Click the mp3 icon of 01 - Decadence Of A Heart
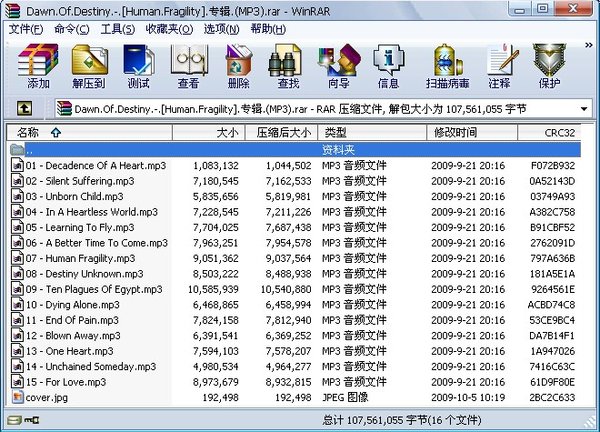This screenshot has width=600, height=432. (17, 165)
